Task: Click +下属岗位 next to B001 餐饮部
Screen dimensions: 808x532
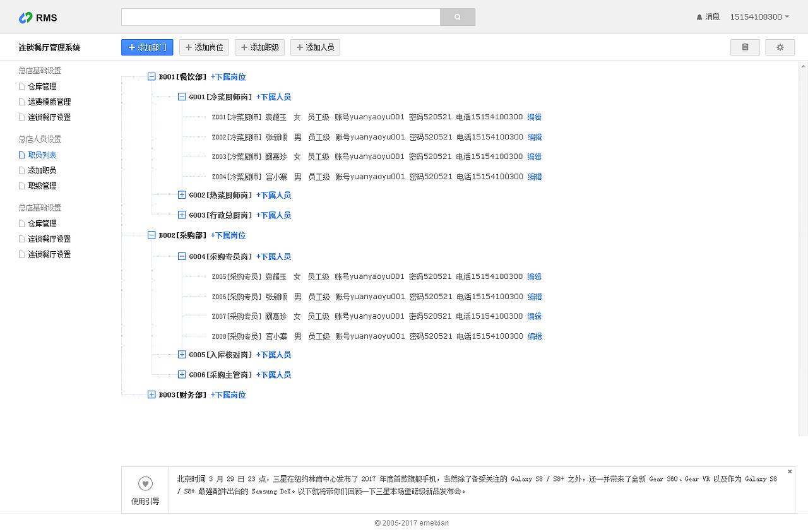Action: click(228, 77)
